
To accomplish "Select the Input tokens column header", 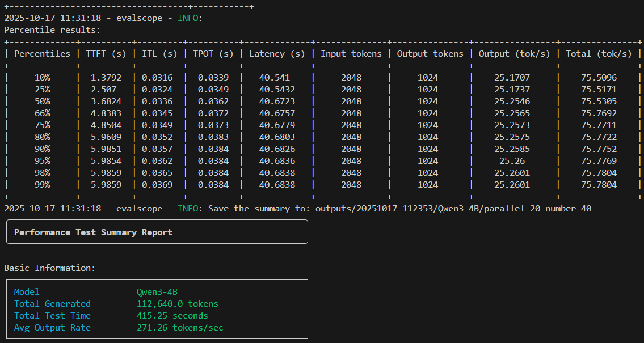I will pos(351,54).
